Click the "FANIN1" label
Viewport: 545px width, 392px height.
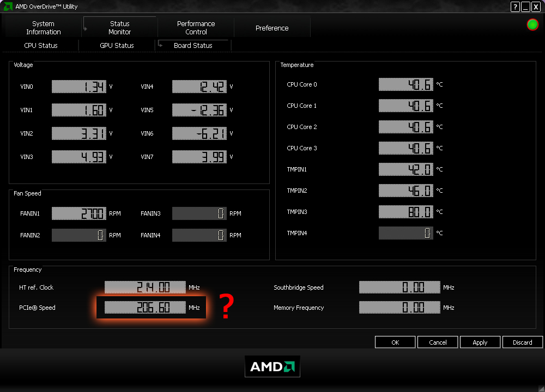point(30,213)
